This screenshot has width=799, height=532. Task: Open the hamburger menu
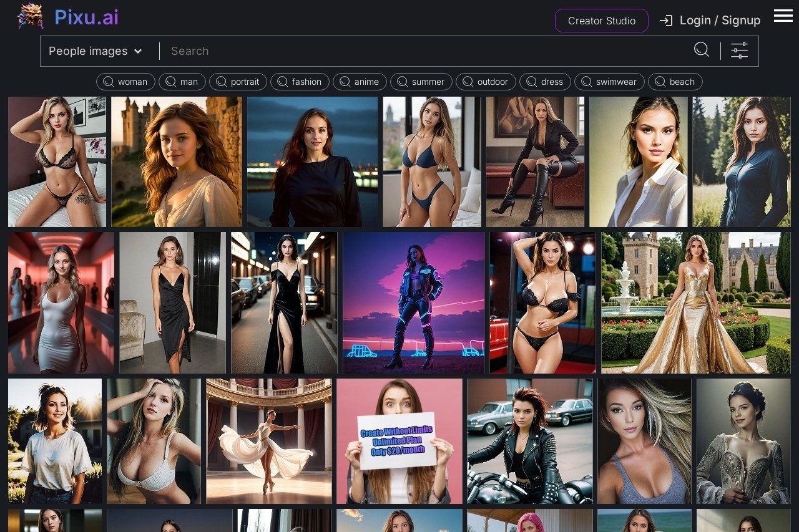click(x=783, y=16)
